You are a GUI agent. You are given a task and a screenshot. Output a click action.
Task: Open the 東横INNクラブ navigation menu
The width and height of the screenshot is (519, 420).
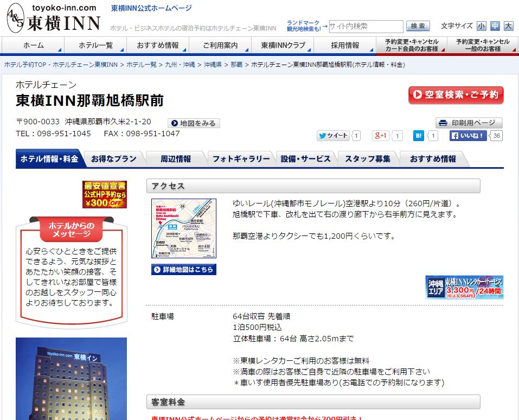pos(283,46)
